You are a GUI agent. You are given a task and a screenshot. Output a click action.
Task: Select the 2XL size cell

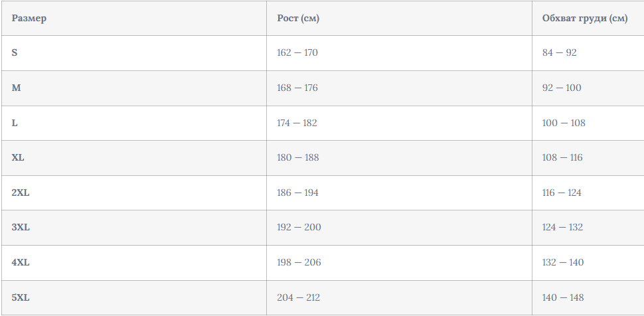21,193
